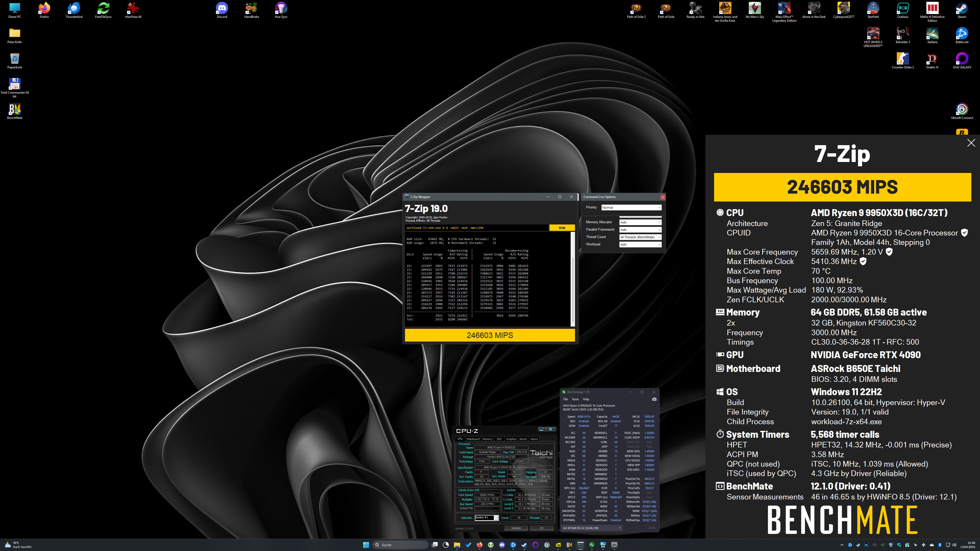Open the Hue Sync desktop shortcut
This screenshot has height=551, width=980.
(x=281, y=10)
